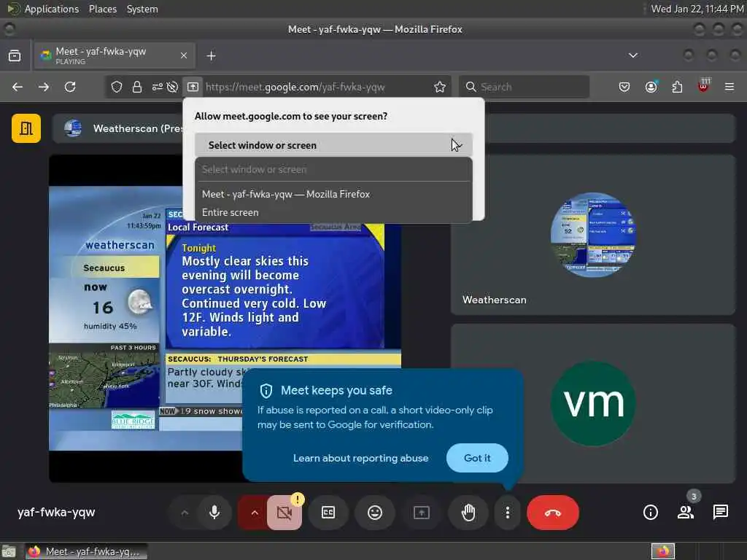Open the Applications menu
The height and width of the screenshot is (560, 747).
coord(52,9)
